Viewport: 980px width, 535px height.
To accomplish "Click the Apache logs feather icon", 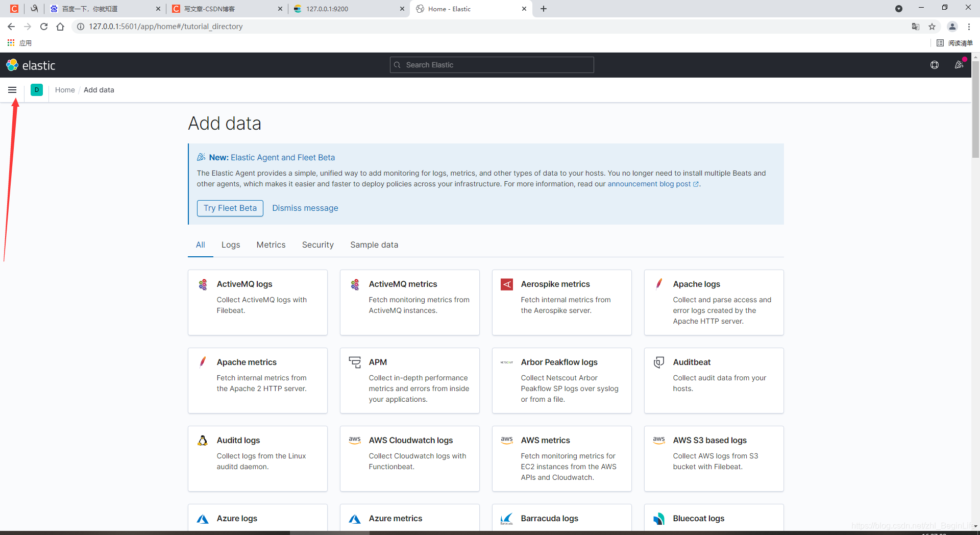I will click(659, 284).
